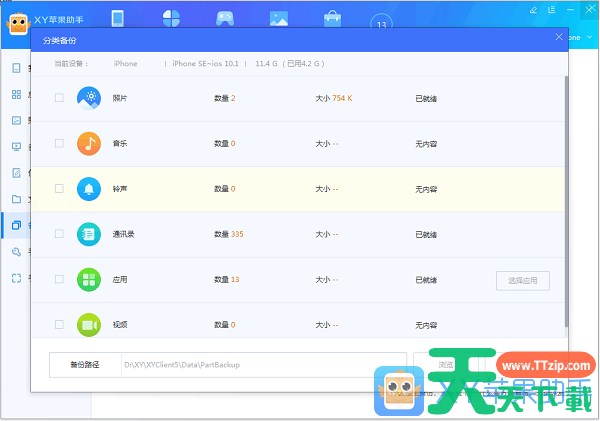
Task: Click the Contacts (通讯录) icon
Action: click(x=89, y=234)
